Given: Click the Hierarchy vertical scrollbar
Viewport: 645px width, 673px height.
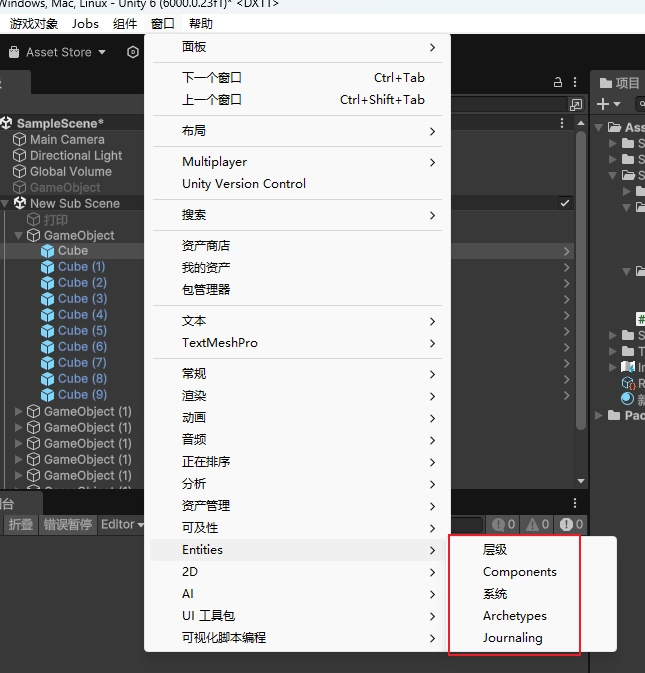Looking at the screenshot, I should tap(581, 280).
